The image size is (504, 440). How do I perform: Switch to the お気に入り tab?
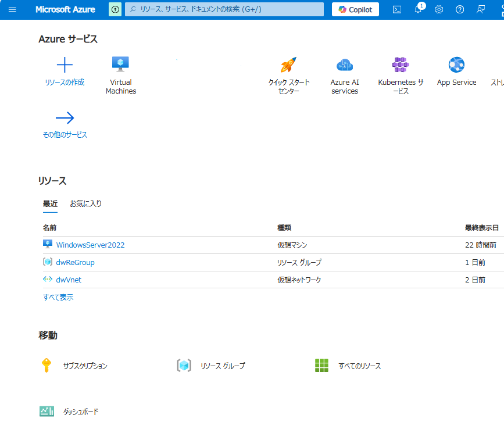(x=86, y=204)
